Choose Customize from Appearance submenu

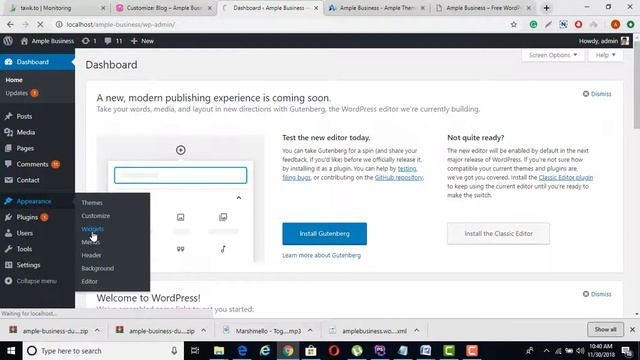pyautogui.click(x=96, y=216)
